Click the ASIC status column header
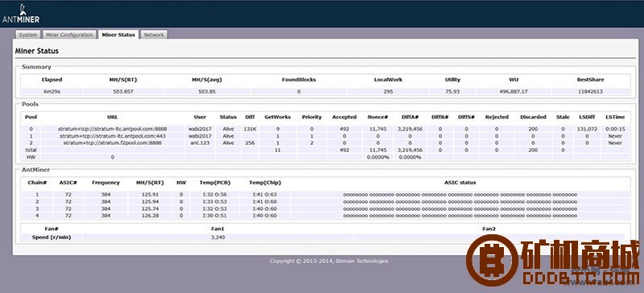644x293 pixels. 460,183
